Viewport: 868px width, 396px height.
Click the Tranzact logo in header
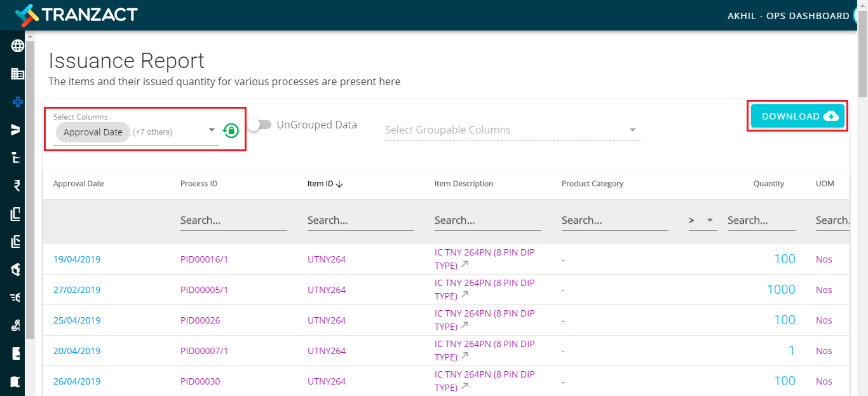tap(76, 14)
